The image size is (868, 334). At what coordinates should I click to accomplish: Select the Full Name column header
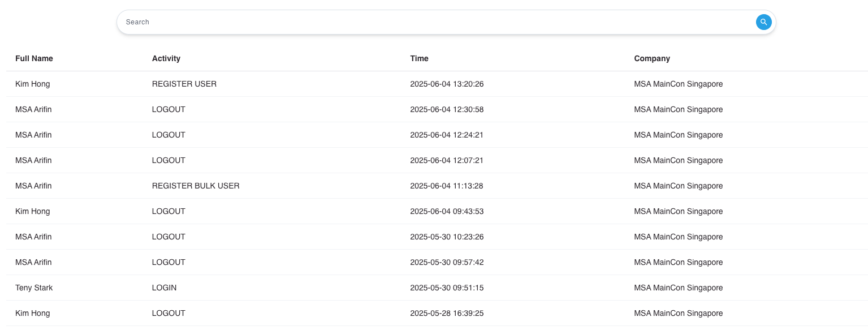click(34, 58)
